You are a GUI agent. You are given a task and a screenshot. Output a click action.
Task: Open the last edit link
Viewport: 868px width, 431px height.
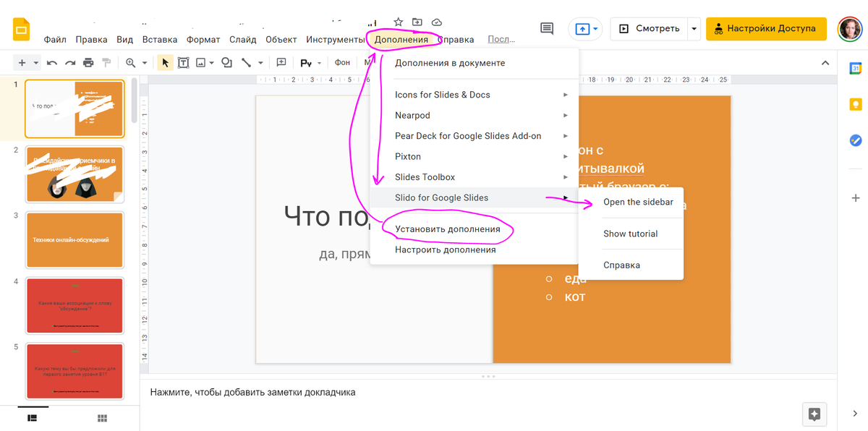[501, 40]
